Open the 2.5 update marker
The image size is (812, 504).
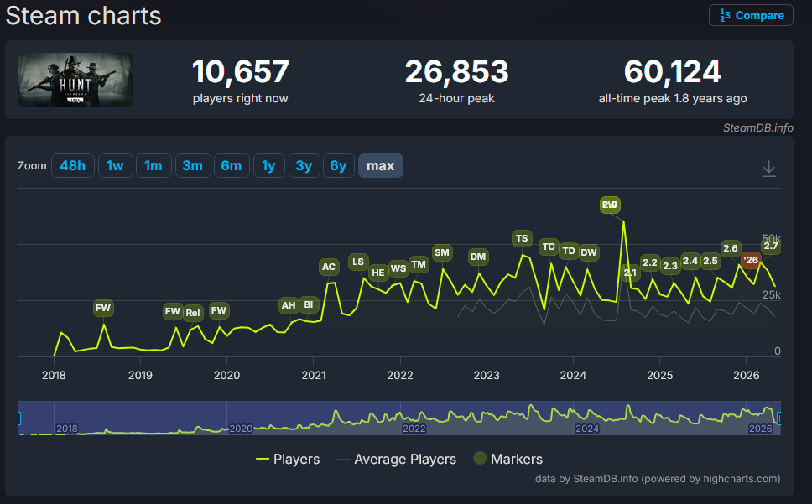[x=710, y=261]
